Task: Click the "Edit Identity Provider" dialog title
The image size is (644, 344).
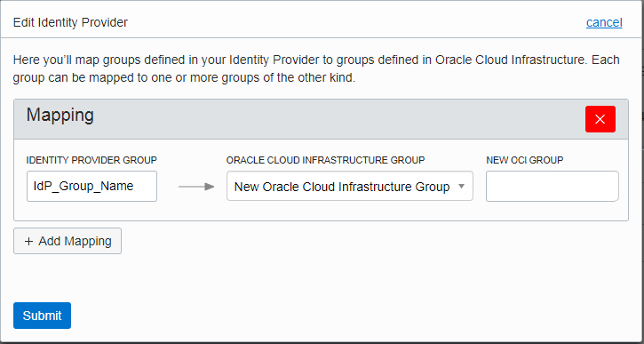Action: (70, 22)
